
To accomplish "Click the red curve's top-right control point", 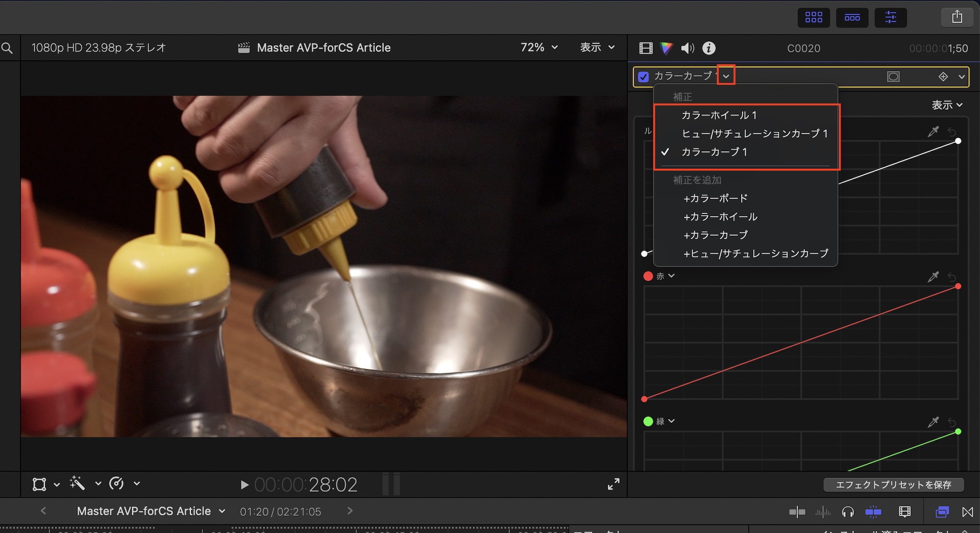I will click(x=958, y=286).
